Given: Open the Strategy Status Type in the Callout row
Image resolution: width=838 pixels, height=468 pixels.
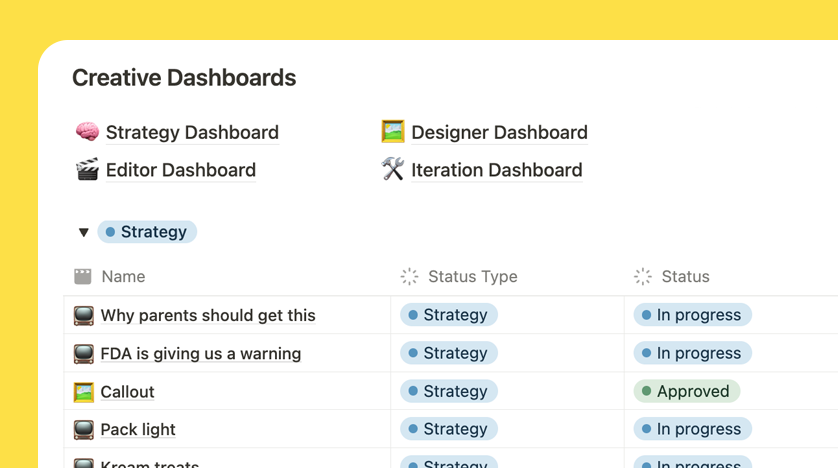Looking at the screenshot, I should coord(449,391).
